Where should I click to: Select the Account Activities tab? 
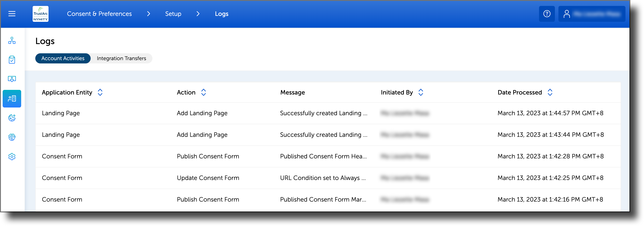tap(63, 58)
